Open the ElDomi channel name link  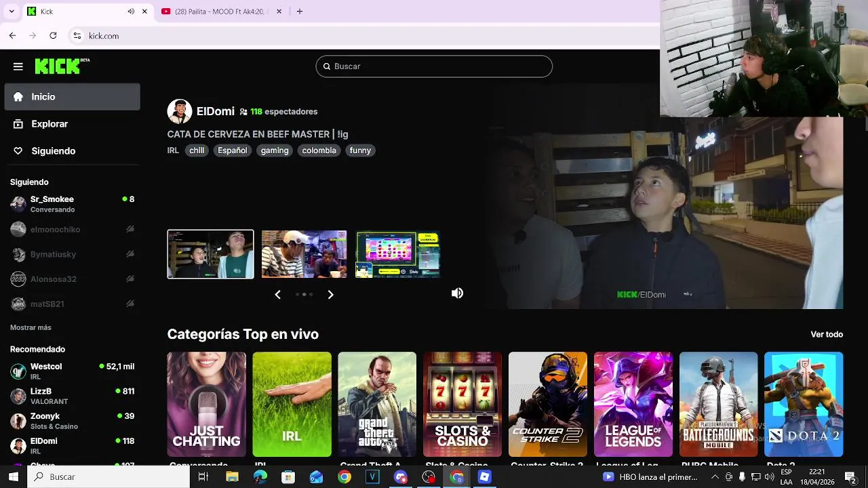point(216,112)
